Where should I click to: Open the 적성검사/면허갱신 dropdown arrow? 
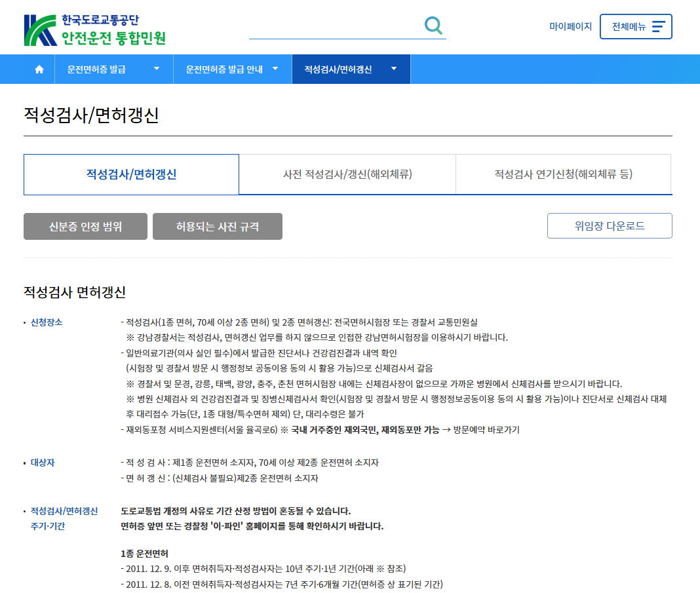tap(394, 69)
